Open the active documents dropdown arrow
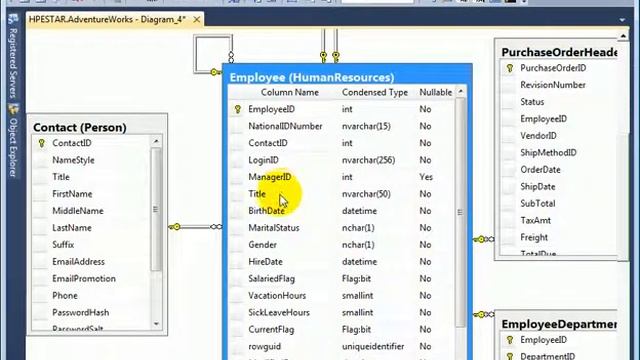640x360 pixels. pos(622,20)
